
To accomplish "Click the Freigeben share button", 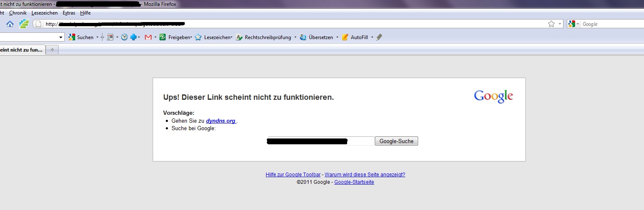I will pyautogui.click(x=175, y=37).
